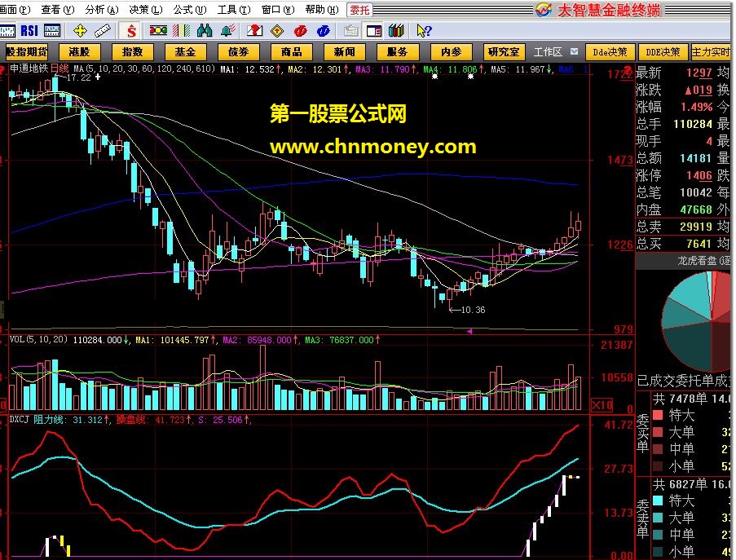
Task: Select the yellow four-way move arrows tool
Action: pos(80,31)
